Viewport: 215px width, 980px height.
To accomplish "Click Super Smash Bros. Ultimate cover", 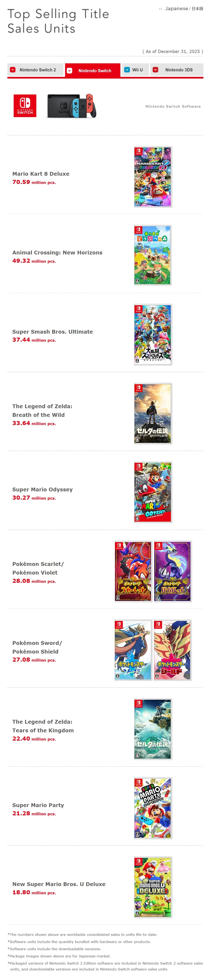I will [153, 335].
